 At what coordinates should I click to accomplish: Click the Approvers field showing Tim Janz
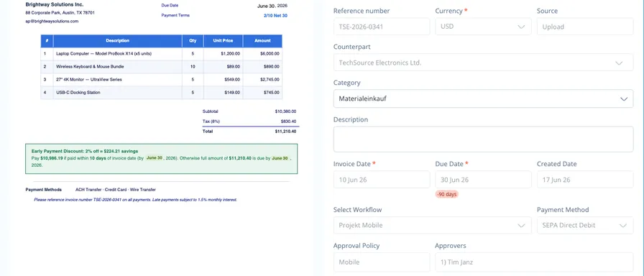click(534, 262)
